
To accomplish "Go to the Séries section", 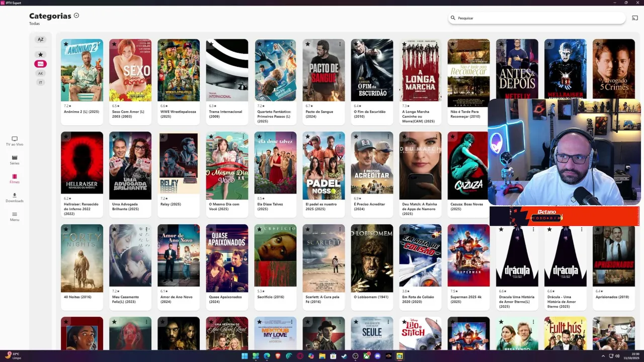I will pos(15,160).
